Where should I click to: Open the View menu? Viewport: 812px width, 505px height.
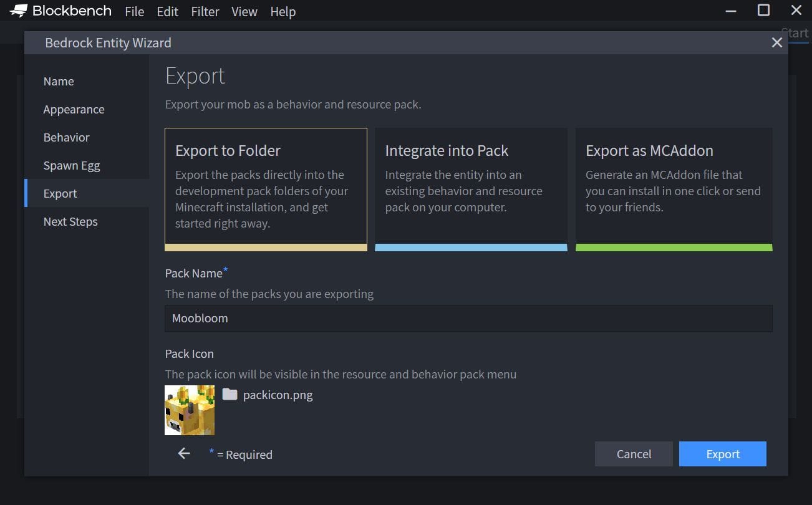pos(244,11)
